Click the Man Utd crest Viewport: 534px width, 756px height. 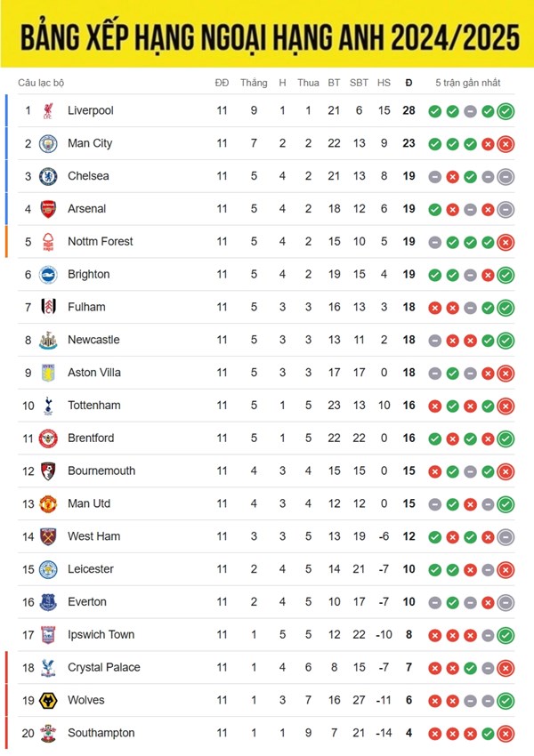point(48,503)
